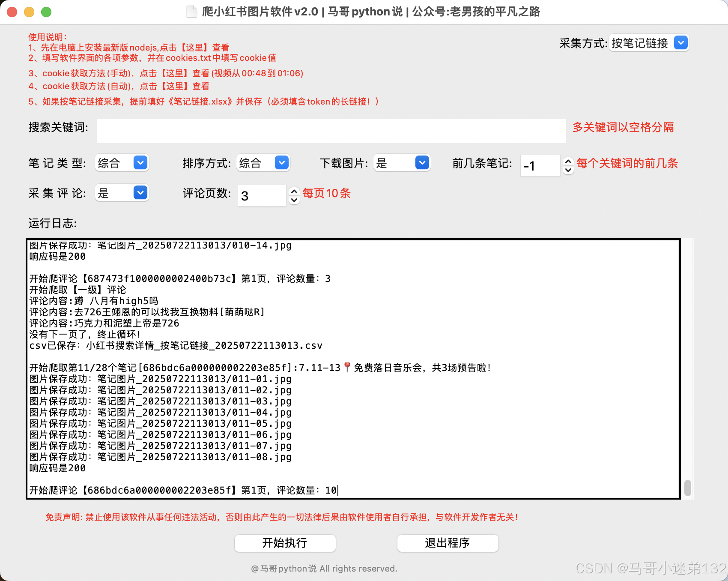Click the red hint 多关键词以空格分隔
The image size is (728, 581).
point(623,127)
